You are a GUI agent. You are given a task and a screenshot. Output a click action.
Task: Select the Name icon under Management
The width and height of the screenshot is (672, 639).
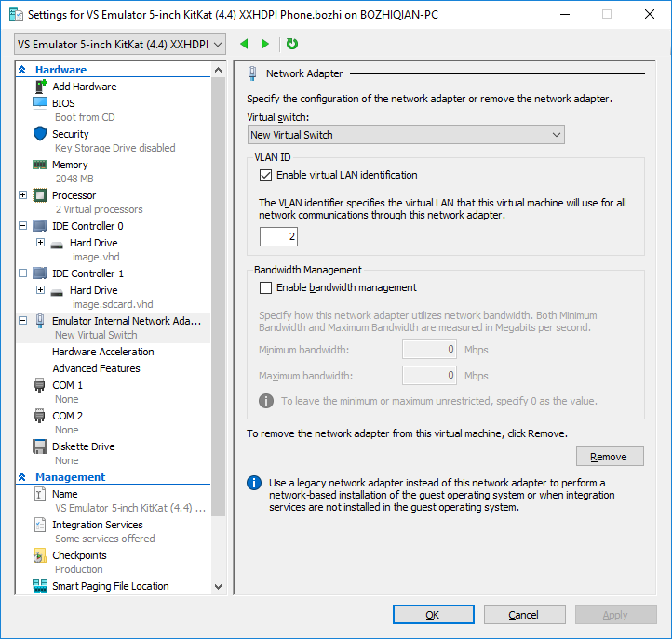pyautogui.click(x=40, y=494)
